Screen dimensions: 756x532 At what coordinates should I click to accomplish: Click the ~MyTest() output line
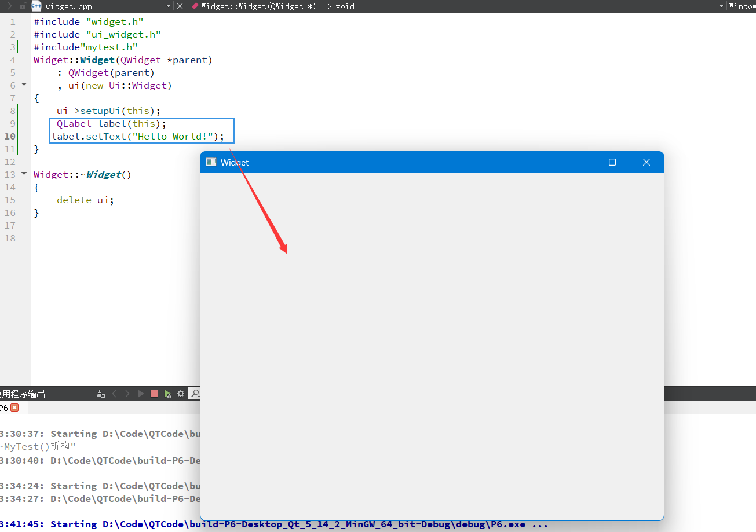tap(38, 447)
